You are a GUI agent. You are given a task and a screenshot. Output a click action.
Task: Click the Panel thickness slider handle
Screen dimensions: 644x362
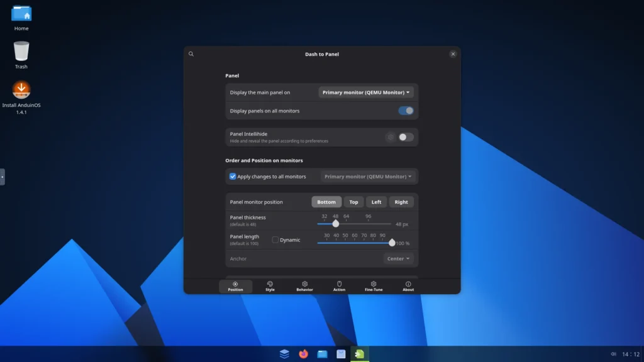coord(336,224)
